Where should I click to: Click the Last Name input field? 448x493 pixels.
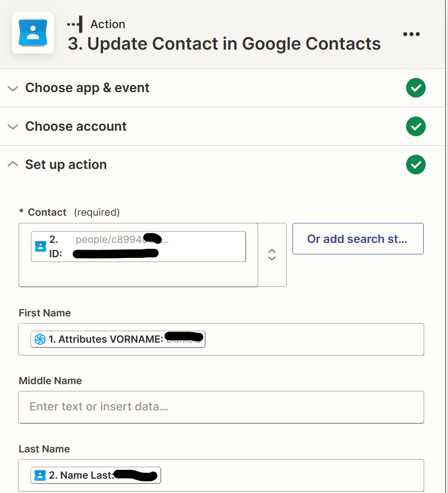[x=221, y=475]
